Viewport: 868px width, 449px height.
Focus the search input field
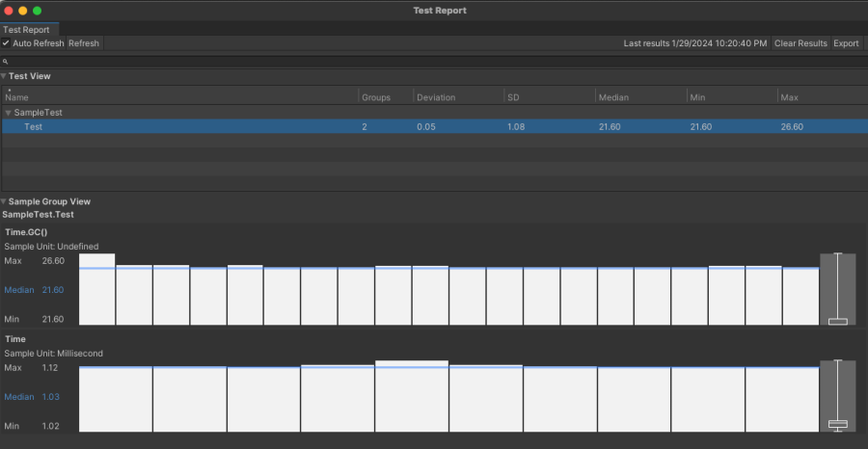[x=434, y=62]
